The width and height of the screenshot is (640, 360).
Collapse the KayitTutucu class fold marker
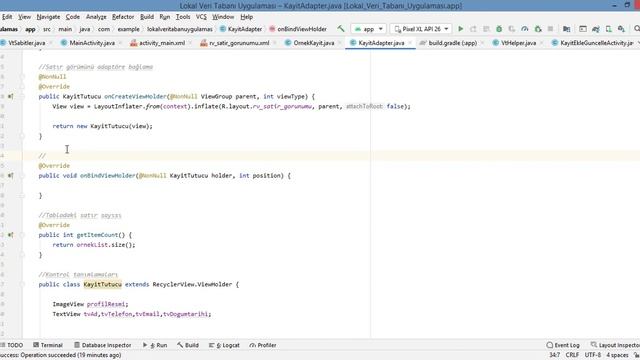22,284
